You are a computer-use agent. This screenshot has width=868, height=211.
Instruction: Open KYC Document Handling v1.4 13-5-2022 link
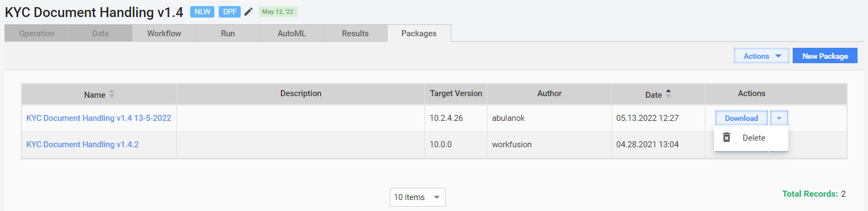pyautogui.click(x=99, y=118)
